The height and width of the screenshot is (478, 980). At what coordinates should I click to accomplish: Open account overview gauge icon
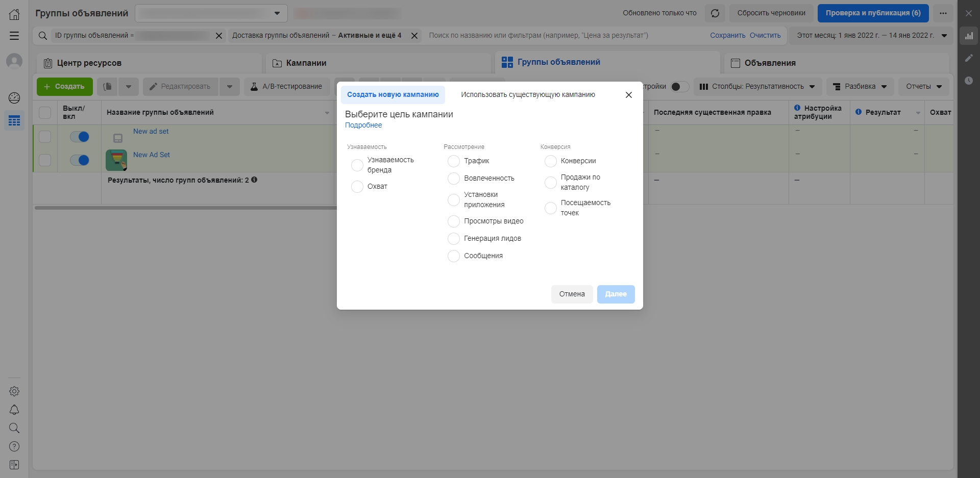[x=14, y=97]
